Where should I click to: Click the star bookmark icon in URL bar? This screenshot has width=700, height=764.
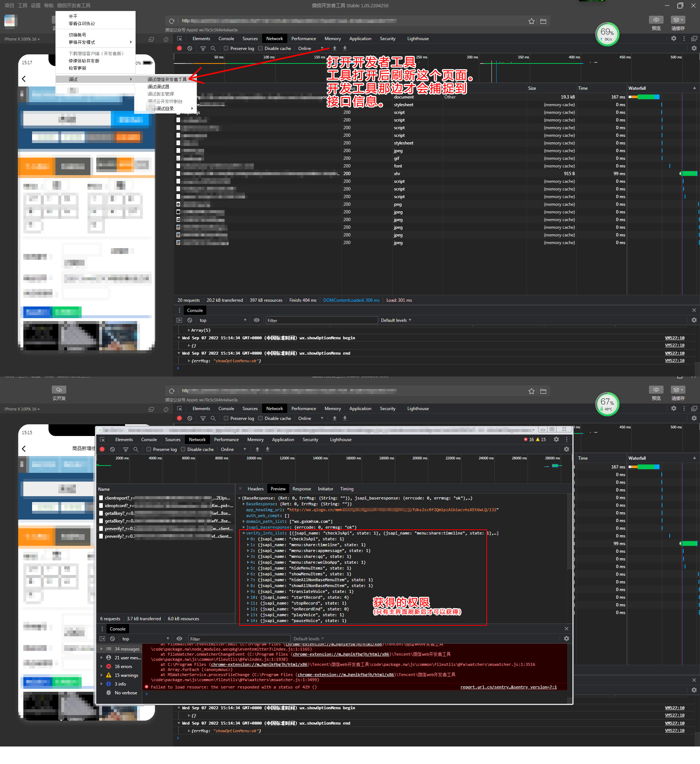tap(532, 21)
